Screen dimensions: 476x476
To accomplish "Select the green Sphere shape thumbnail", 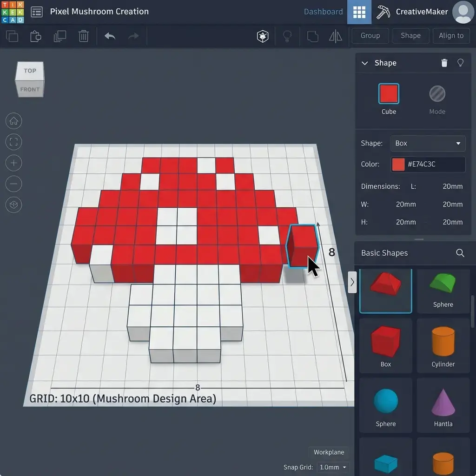I will click(x=443, y=291).
